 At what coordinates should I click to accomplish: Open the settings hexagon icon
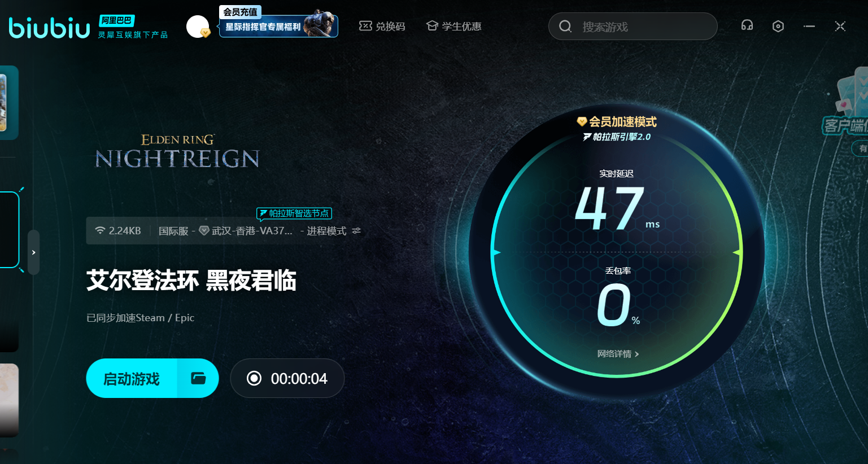click(778, 27)
